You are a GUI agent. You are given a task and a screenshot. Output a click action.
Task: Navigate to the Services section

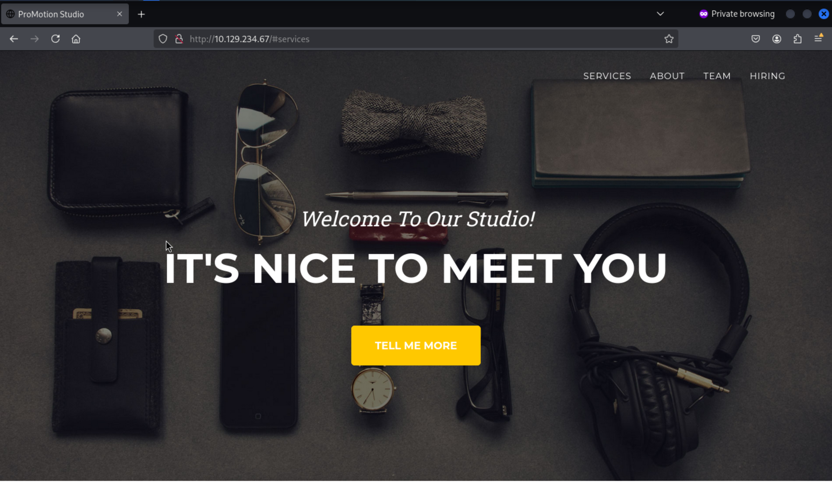607,76
